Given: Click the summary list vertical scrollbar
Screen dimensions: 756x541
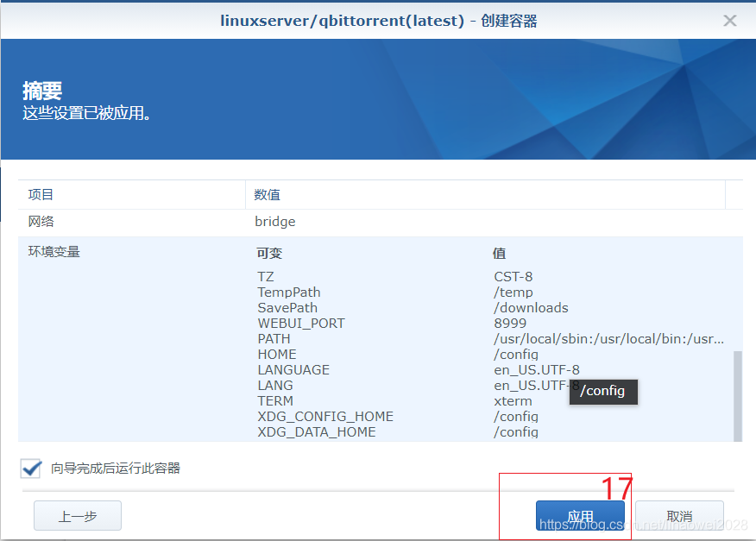Looking at the screenshot, I should (x=738, y=395).
